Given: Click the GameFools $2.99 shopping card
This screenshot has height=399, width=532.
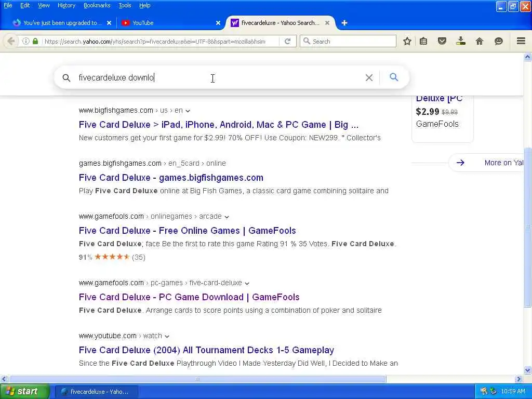Looking at the screenshot, I should 442,118.
